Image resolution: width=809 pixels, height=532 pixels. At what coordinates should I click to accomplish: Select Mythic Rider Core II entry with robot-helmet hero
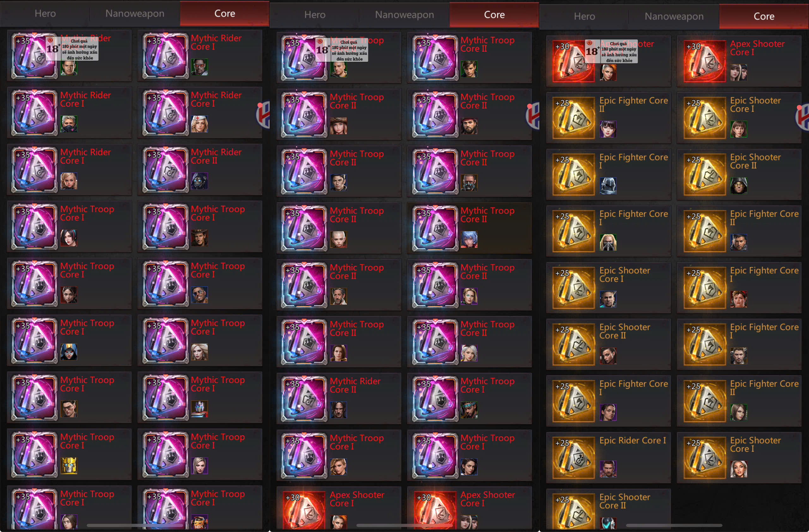pos(200,169)
